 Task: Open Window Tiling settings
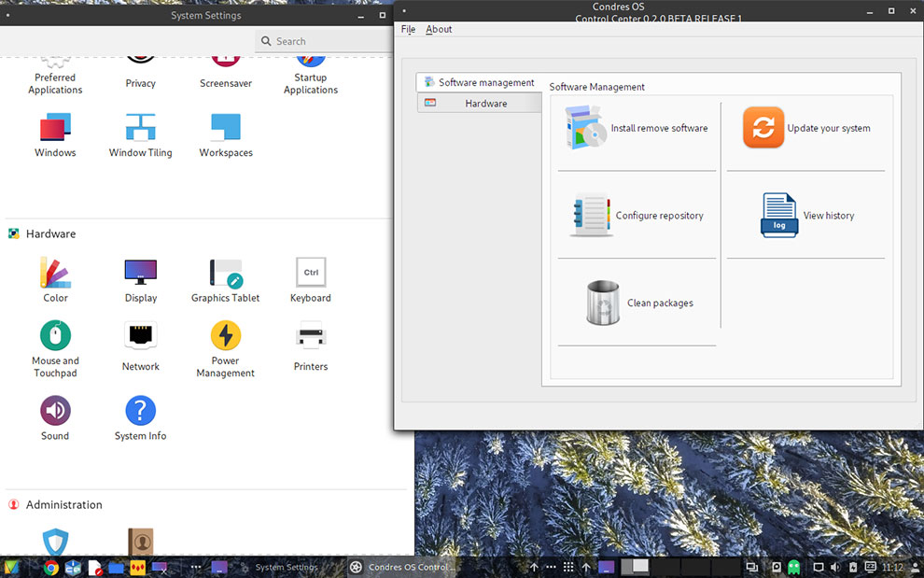point(140,135)
